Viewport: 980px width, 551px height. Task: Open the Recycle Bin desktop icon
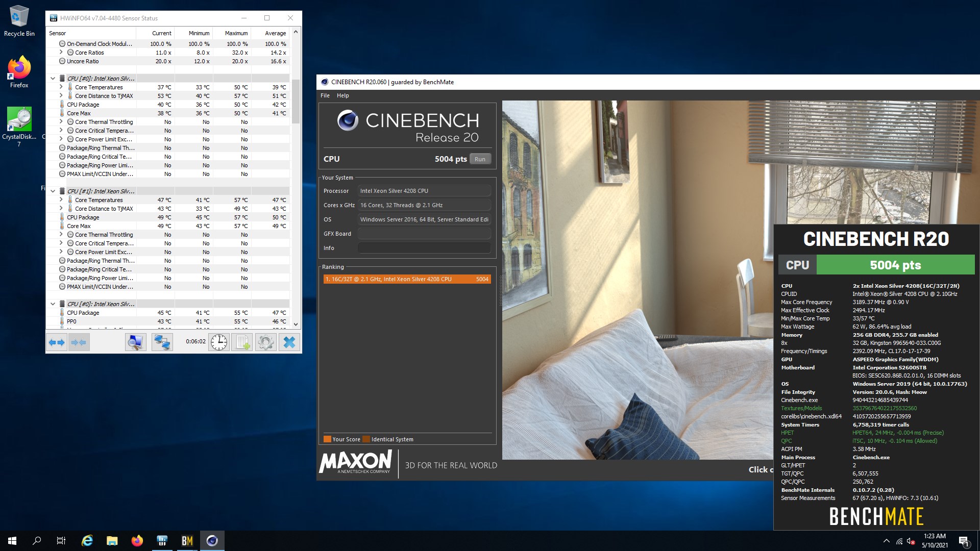pos(19,21)
